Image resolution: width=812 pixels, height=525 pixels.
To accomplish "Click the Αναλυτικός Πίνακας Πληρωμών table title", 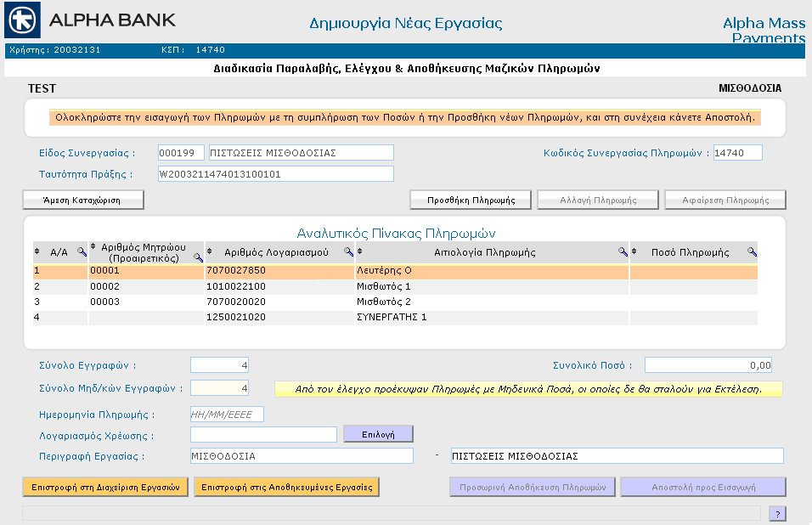I will click(x=396, y=234).
